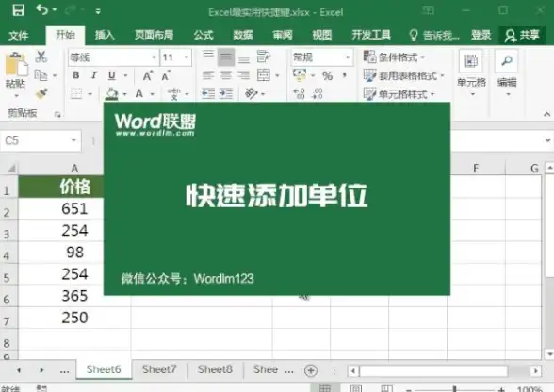The height and width of the screenshot is (392, 554).
Task: Click the Comma Style icon
Action: click(345, 75)
